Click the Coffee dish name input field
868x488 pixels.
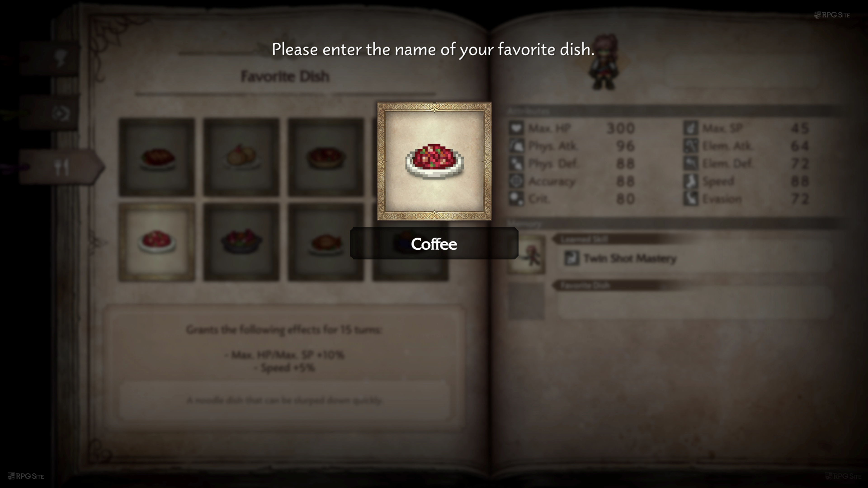434,243
